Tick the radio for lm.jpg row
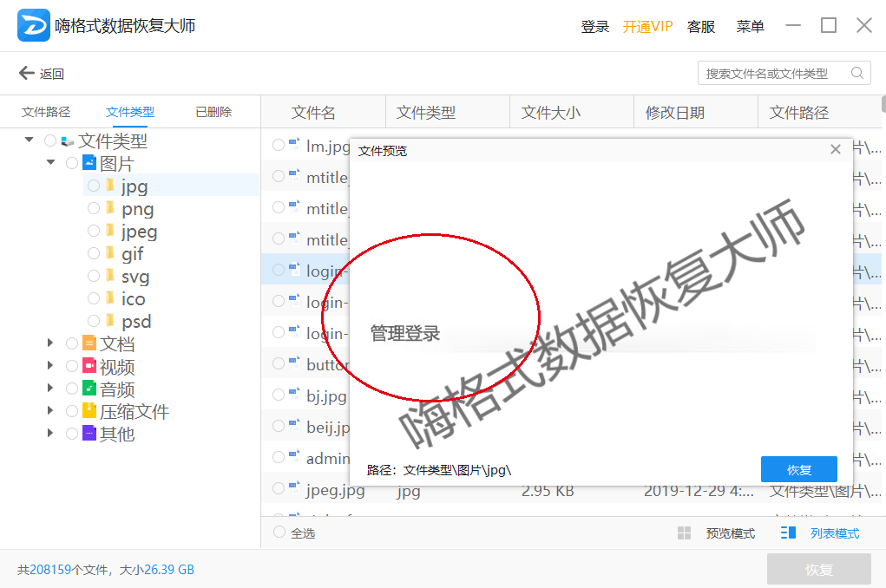Image resolution: width=886 pixels, height=588 pixels. click(279, 145)
